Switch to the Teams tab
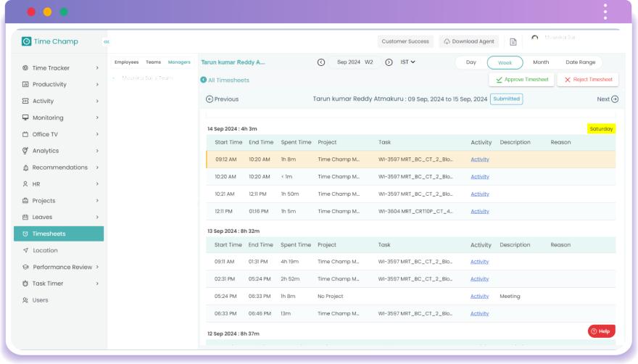The image size is (638, 364). (154, 62)
